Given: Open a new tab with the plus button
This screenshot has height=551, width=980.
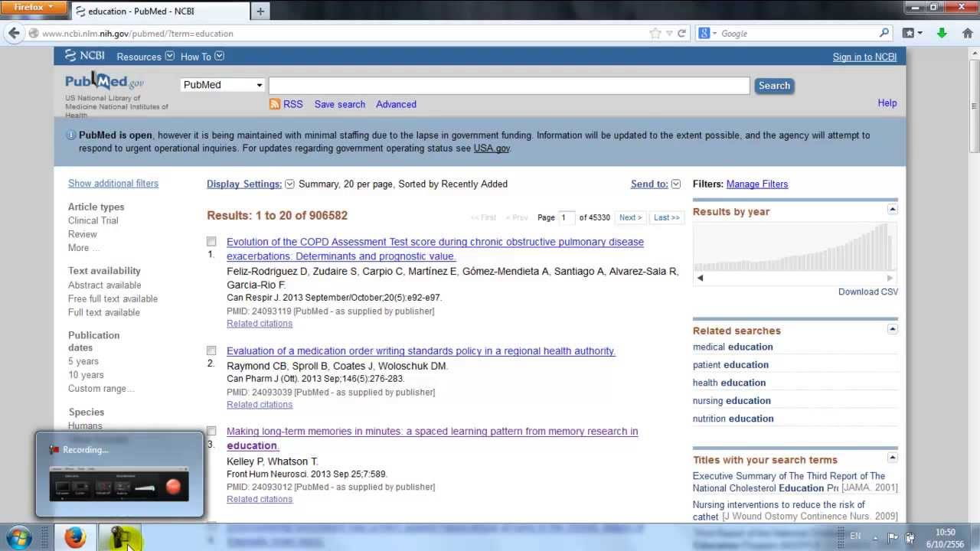Looking at the screenshot, I should pyautogui.click(x=260, y=11).
